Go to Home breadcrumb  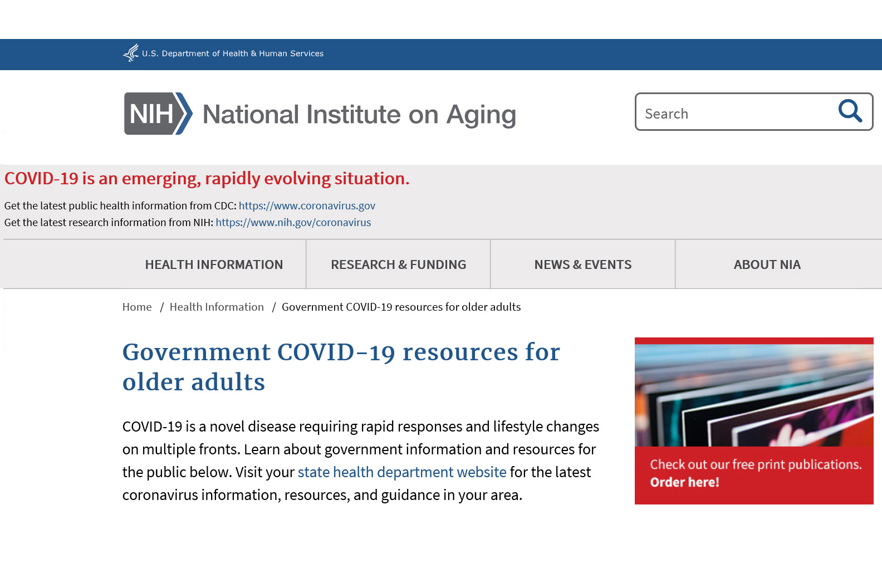point(137,307)
